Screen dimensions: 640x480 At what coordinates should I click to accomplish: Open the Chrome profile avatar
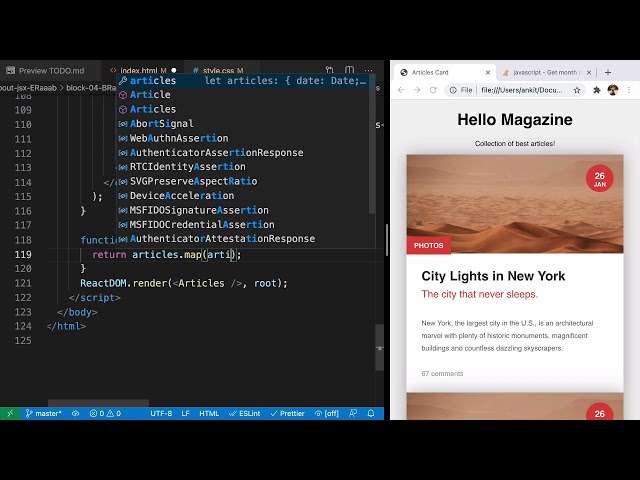(613, 90)
